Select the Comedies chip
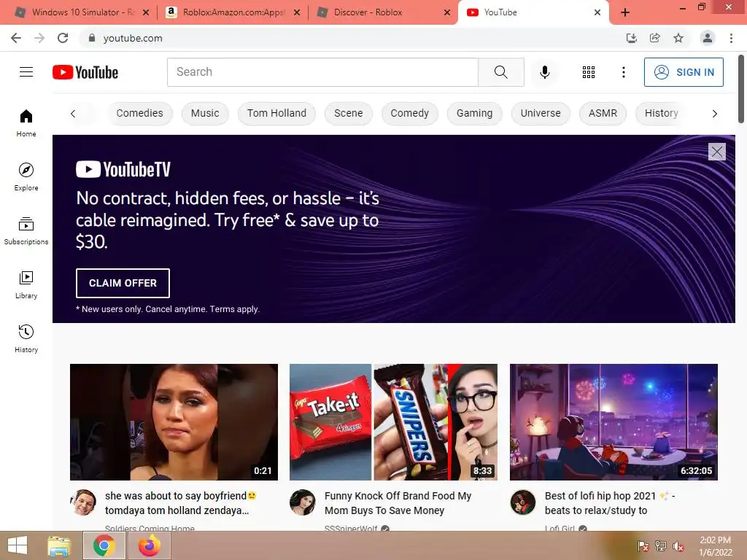 click(139, 113)
